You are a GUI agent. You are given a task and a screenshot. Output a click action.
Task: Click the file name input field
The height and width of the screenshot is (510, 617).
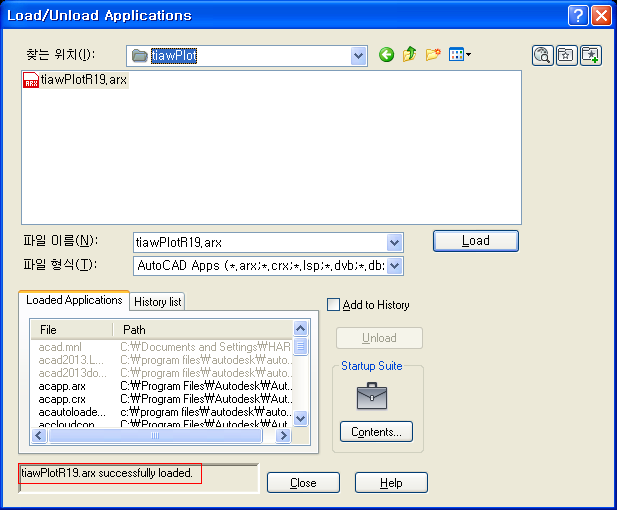tap(260, 242)
